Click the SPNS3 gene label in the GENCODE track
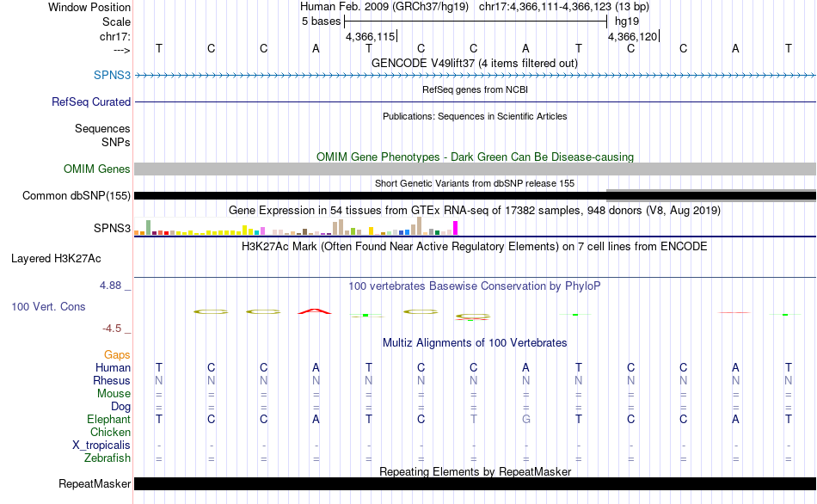The width and height of the screenshot is (817, 504). click(112, 75)
